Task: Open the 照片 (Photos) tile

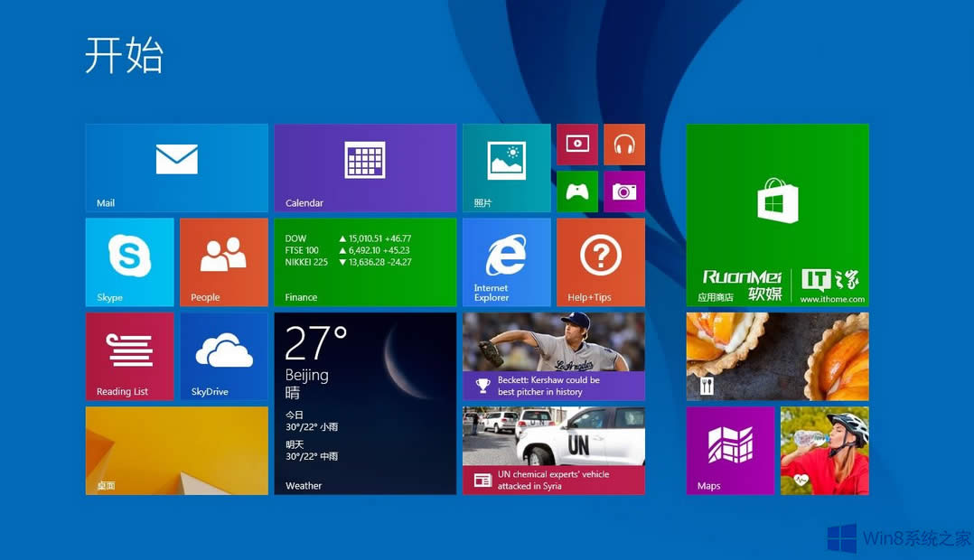Action: (506, 167)
